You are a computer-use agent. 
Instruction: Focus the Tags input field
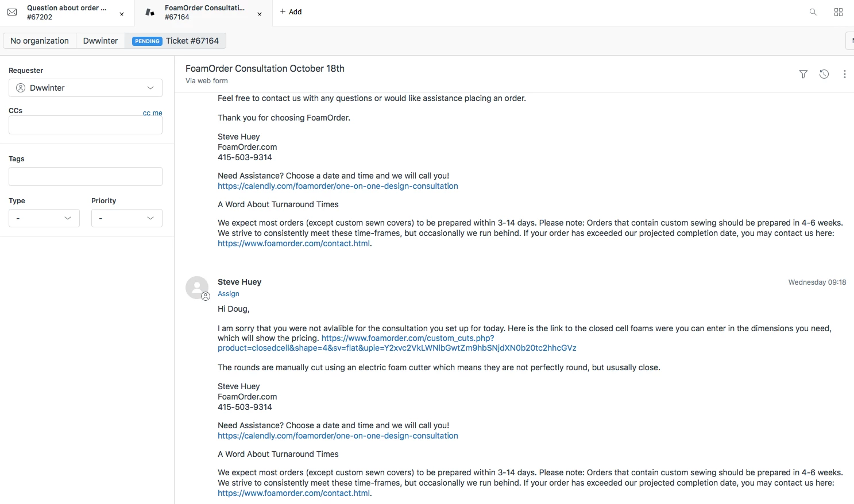tap(86, 176)
